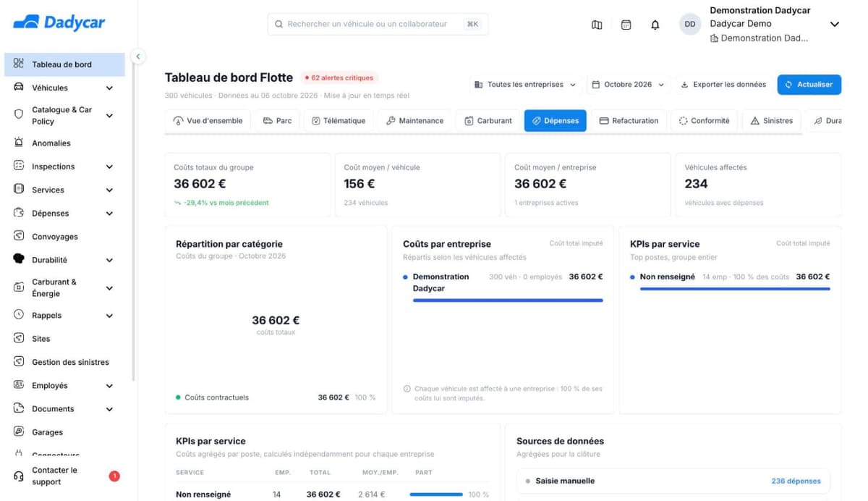Open the Toutes les entreprises dropdown
This screenshot has height=501, width=868.
525,85
